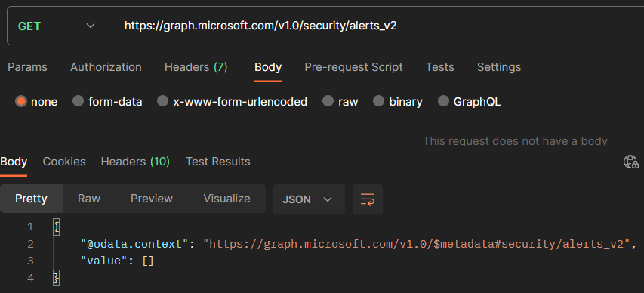Switch response view to Raw
The image size is (644, 293).
coord(89,199)
